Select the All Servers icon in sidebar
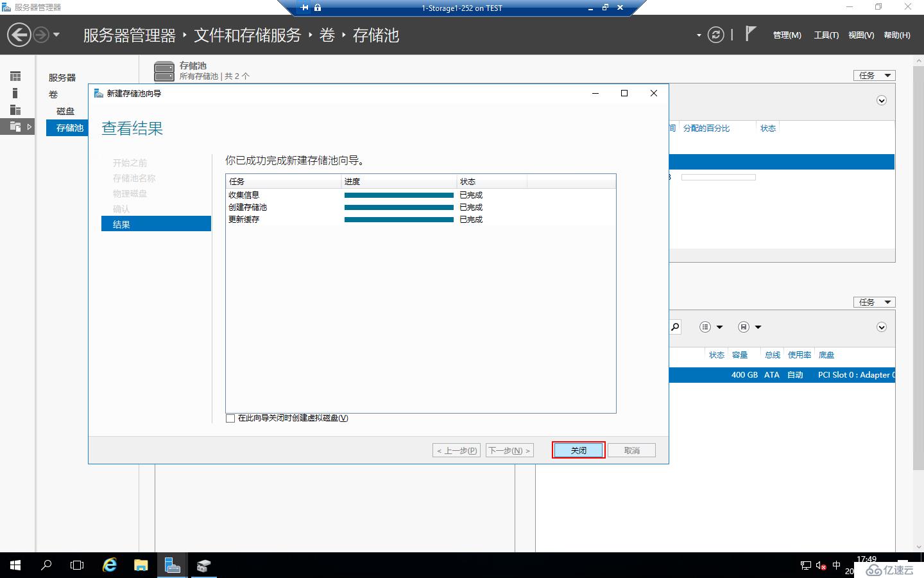924x578 pixels. pyautogui.click(x=15, y=110)
